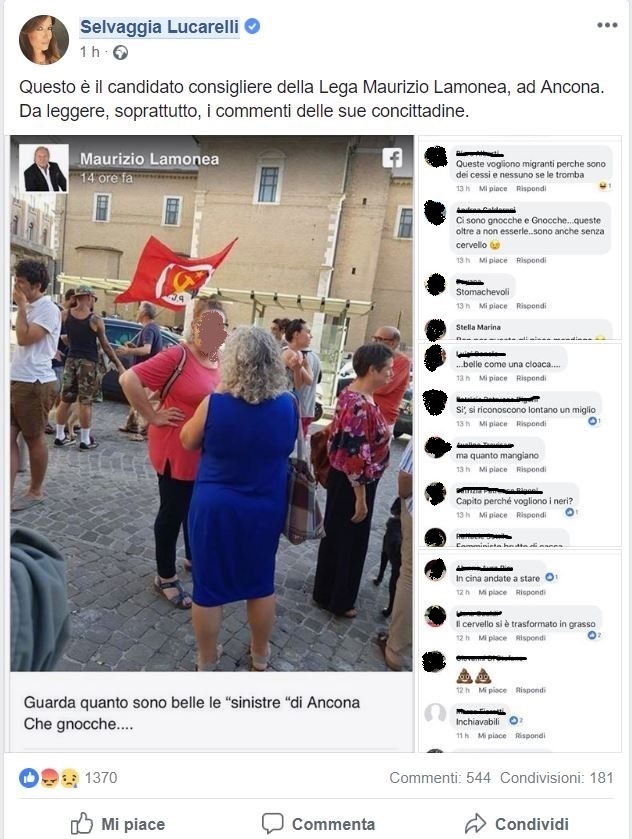This screenshot has height=839, width=632.
Task: Click the public globe privacy icon
Action: [120, 52]
